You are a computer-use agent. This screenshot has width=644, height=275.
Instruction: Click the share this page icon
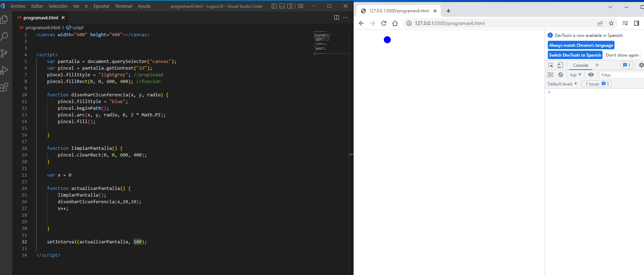pyautogui.click(x=600, y=23)
